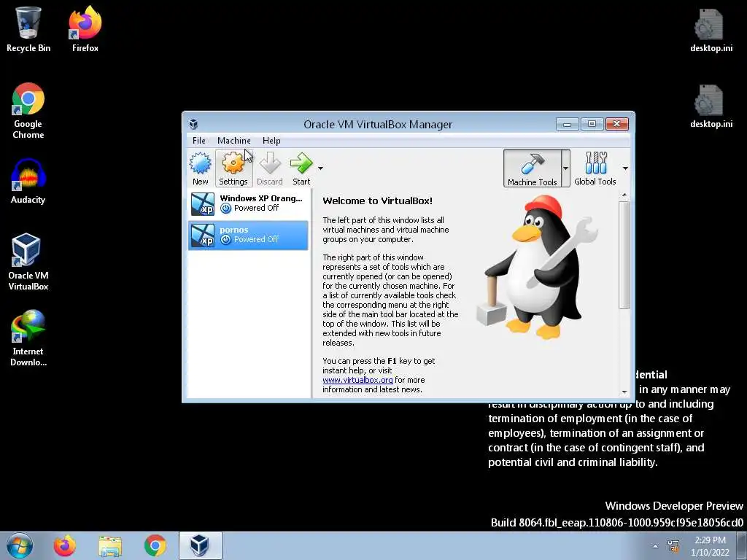Click the scroll down arrow in welcome pane
747x560 pixels.
(624, 392)
